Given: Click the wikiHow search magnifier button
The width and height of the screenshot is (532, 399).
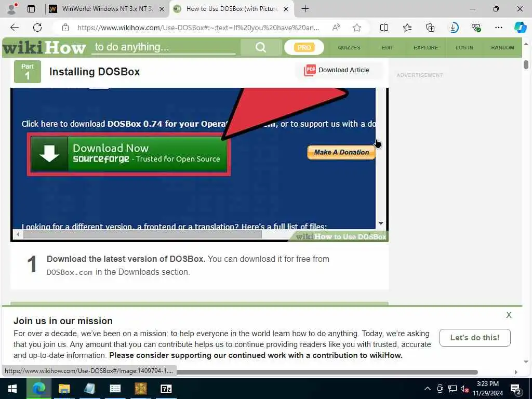Looking at the screenshot, I should (261, 47).
